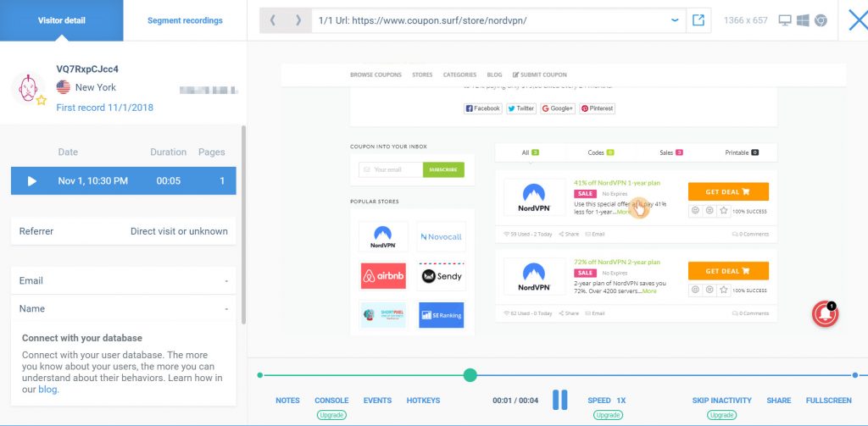
Task: Click Email on the 2-year deal
Action: point(595,313)
